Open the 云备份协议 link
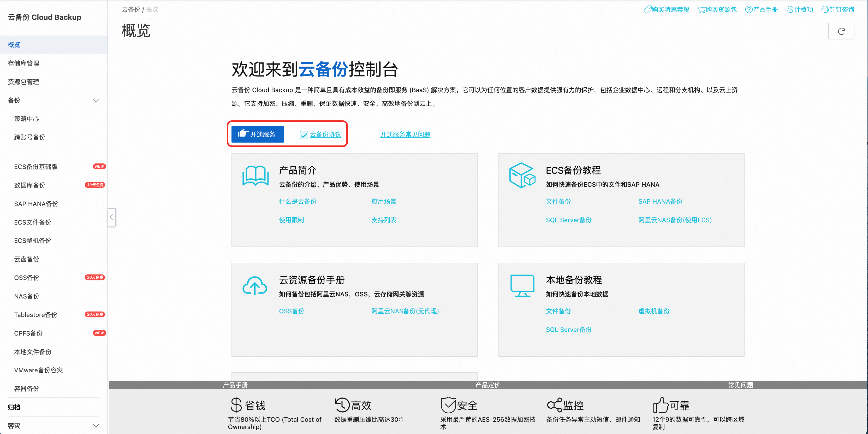868x434 pixels. [x=325, y=134]
